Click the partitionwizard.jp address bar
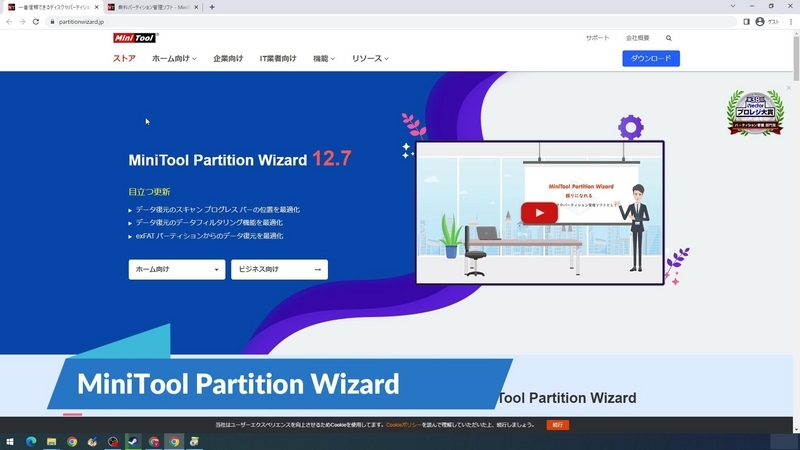 pos(390,22)
